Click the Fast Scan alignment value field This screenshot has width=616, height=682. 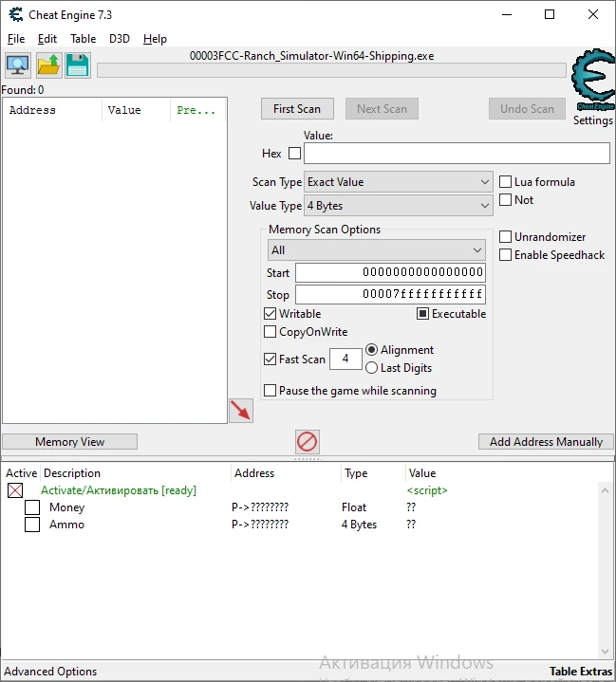point(345,359)
